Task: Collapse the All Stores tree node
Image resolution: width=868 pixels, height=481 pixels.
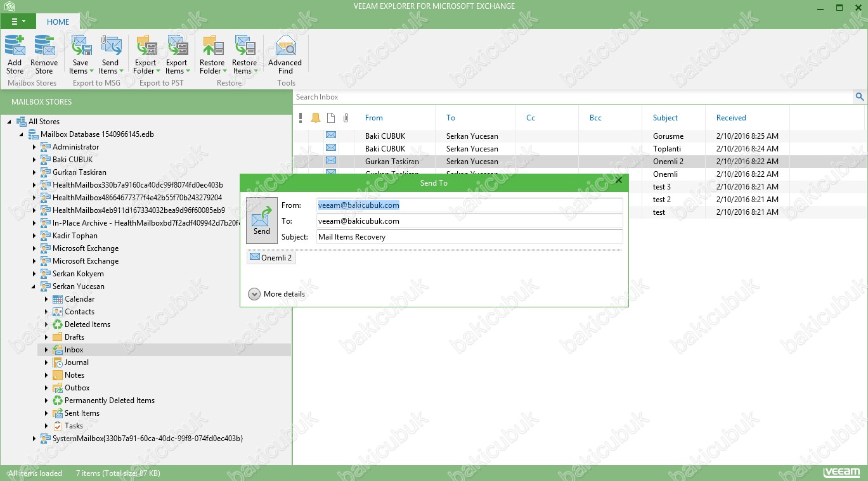Action: 10,122
